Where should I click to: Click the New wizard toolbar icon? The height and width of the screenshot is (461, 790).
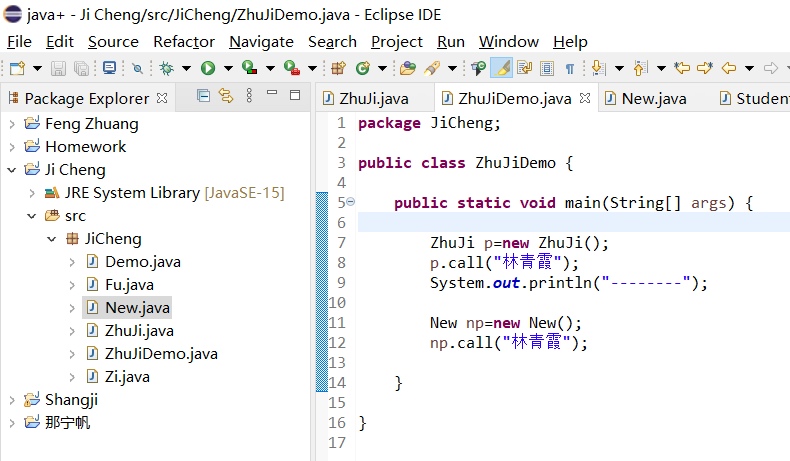pos(17,68)
